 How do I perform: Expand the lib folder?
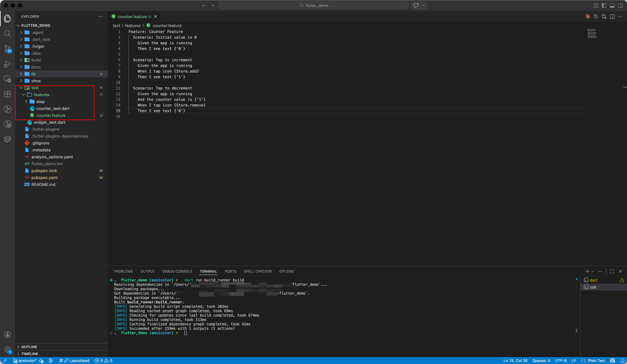[x=34, y=74]
